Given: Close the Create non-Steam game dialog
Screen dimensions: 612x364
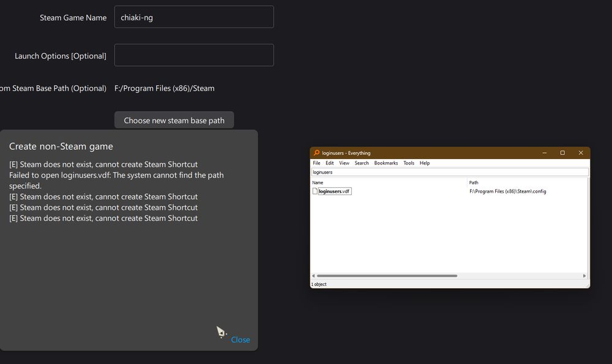Looking at the screenshot, I should 241,340.
